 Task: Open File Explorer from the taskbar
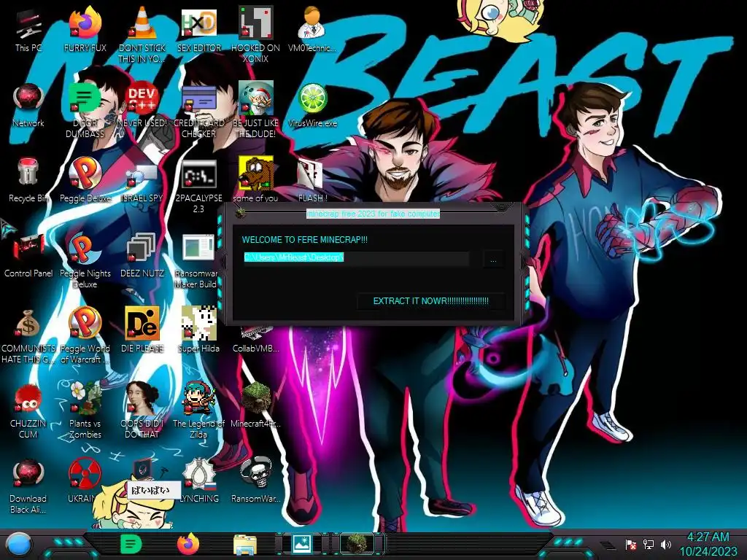[245, 545]
